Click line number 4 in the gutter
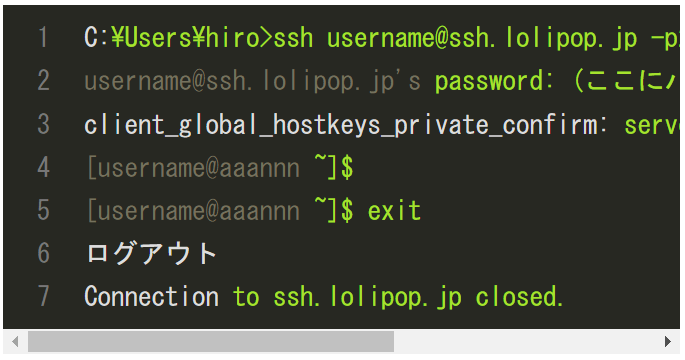This screenshot has width=685, height=360. (x=43, y=167)
